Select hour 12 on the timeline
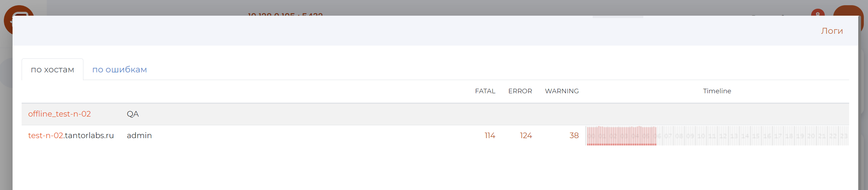 click(723, 136)
